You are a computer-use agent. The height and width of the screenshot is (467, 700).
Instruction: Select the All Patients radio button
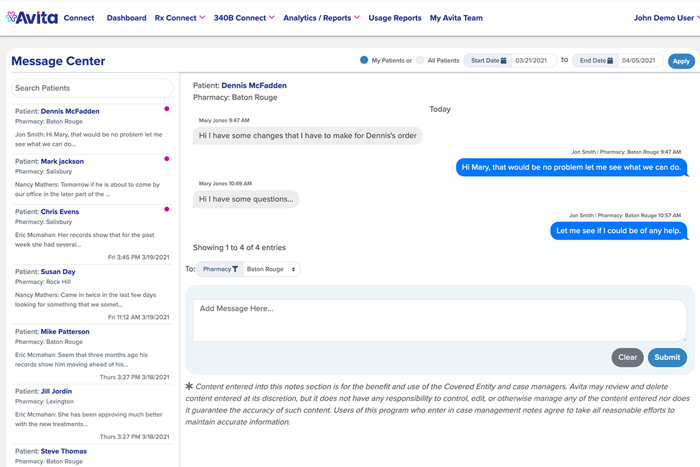420,60
